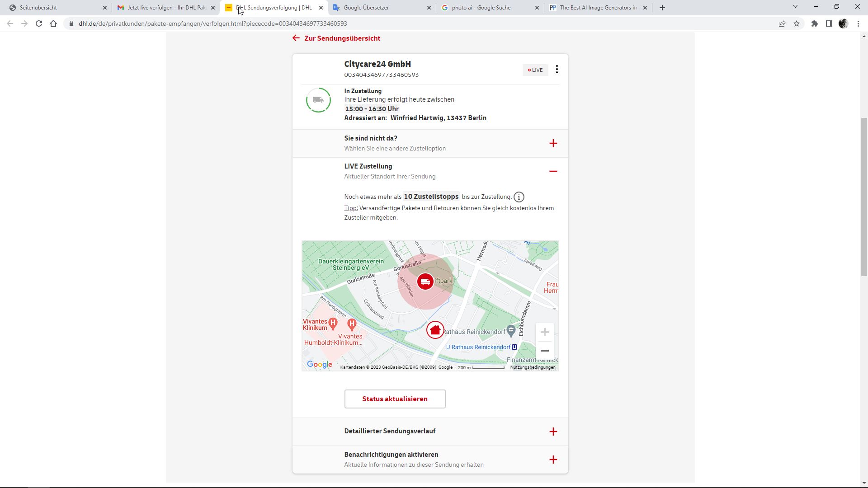Switch to the Gmail DHL email tab

[165, 8]
